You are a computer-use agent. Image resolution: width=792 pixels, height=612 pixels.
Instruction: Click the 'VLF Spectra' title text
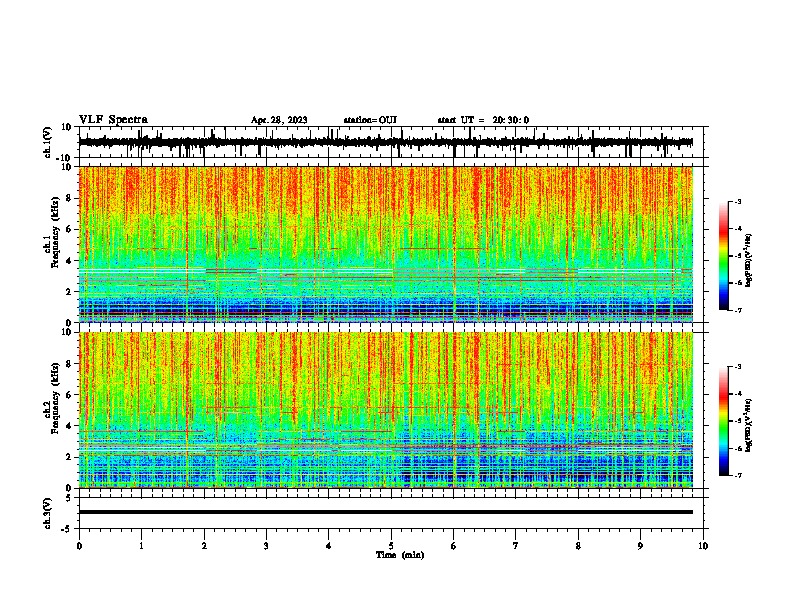click(113, 120)
